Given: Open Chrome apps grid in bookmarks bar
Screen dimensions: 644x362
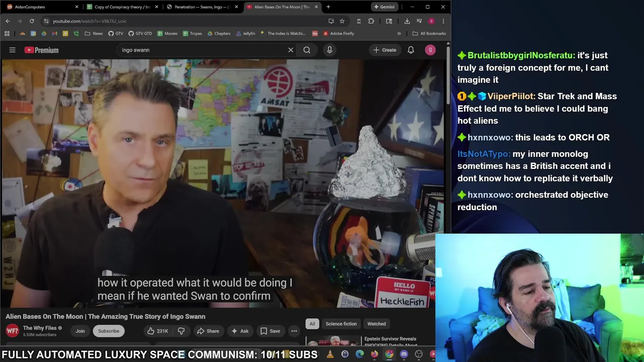Looking at the screenshot, I should point(7,34).
